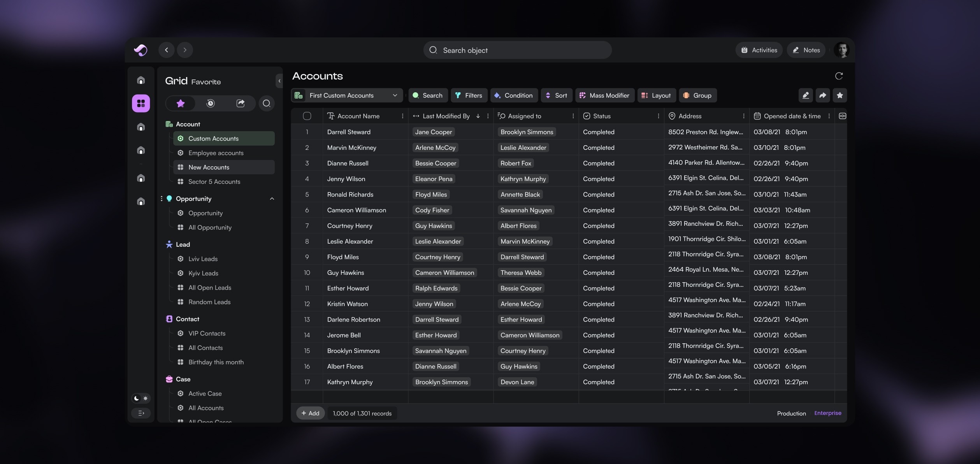The height and width of the screenshot is (464, 980).
Task: Open the Mass Modifier menu
Action: [604, 95]
